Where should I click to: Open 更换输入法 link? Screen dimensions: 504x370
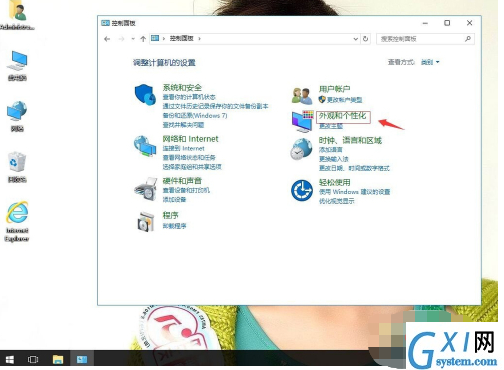334,159
